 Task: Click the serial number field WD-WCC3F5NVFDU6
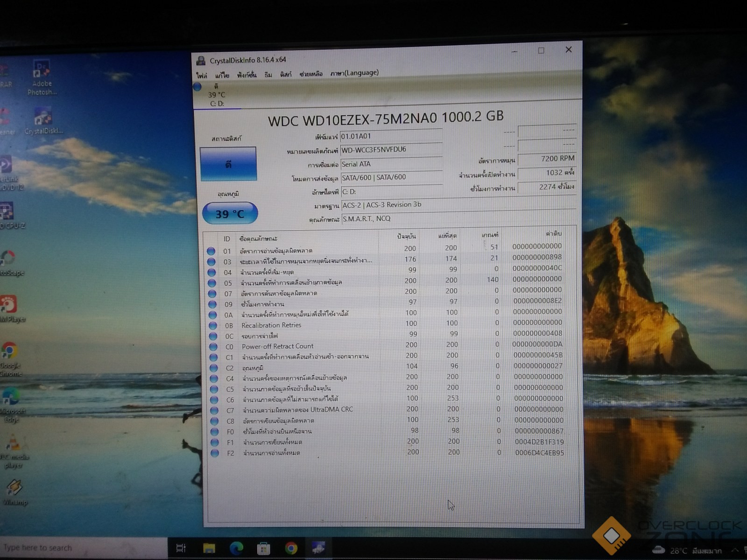(391, 150)
